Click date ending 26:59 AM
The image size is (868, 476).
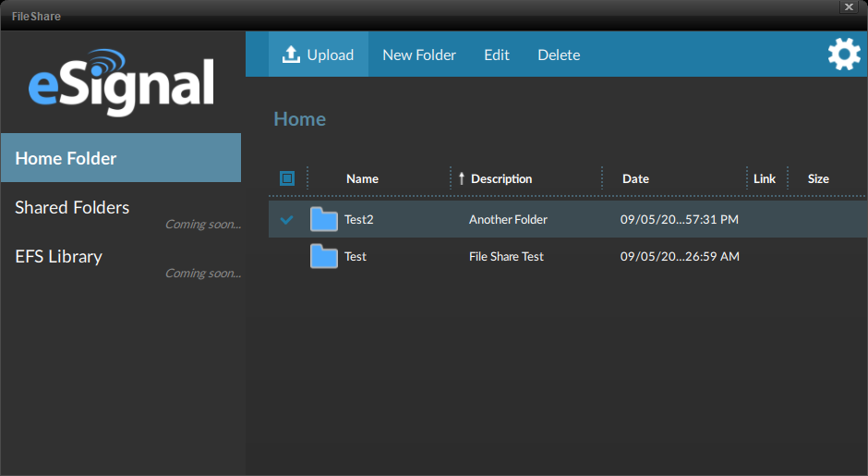point(680,257)
